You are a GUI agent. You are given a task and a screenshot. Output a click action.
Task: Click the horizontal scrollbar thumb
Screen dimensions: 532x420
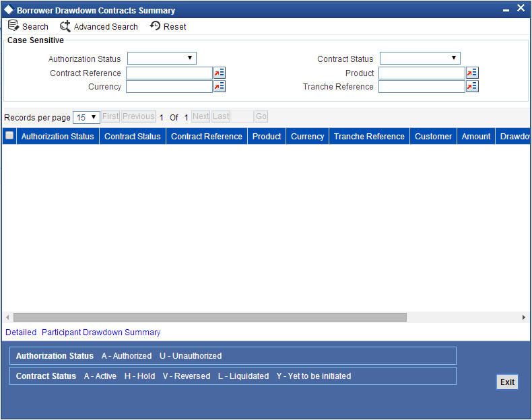click(x=210, y=317)
